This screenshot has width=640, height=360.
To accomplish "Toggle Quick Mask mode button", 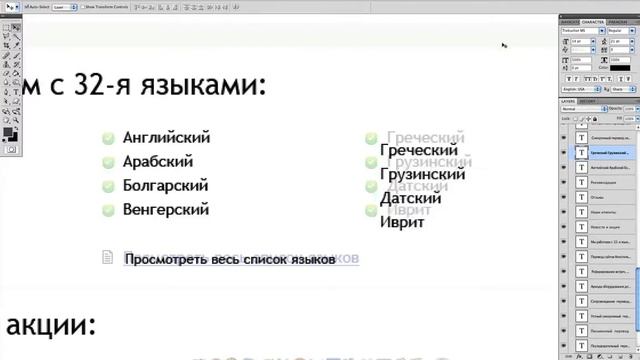I will pos(11,150).
